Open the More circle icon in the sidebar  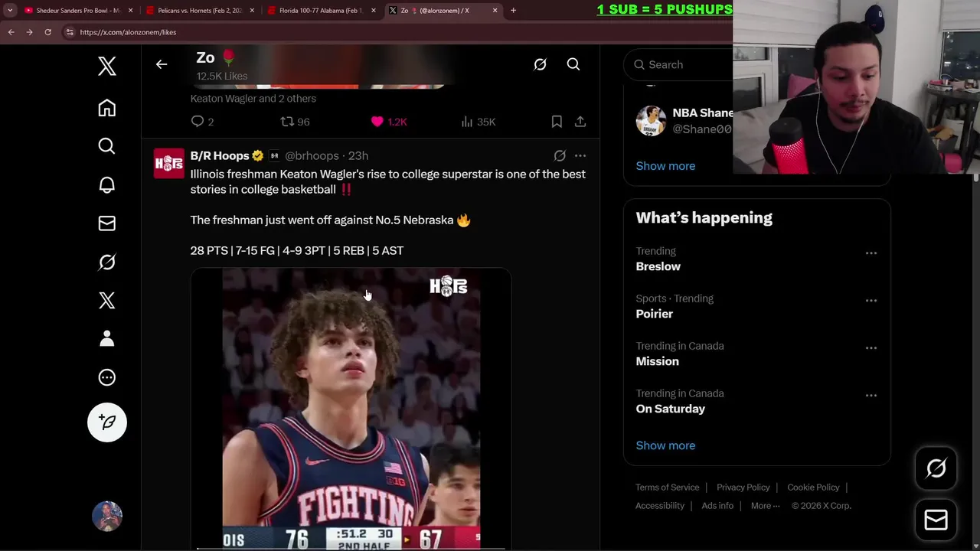107,377
